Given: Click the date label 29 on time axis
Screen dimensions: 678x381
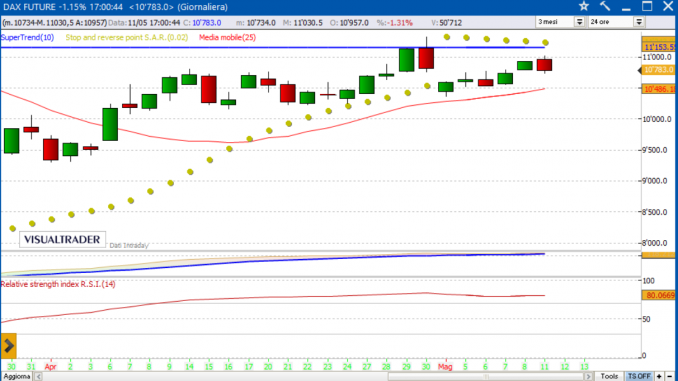Looking at the screenshot, I should coord(406,367).
